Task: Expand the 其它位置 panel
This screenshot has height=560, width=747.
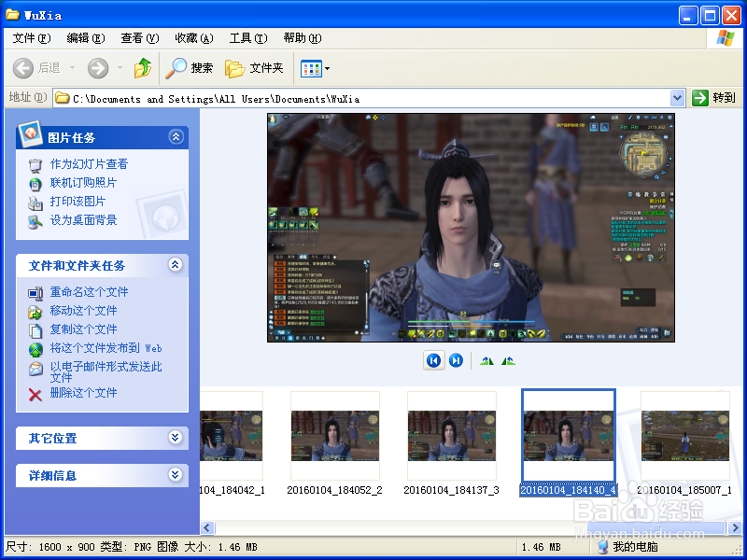Action: 176,437
